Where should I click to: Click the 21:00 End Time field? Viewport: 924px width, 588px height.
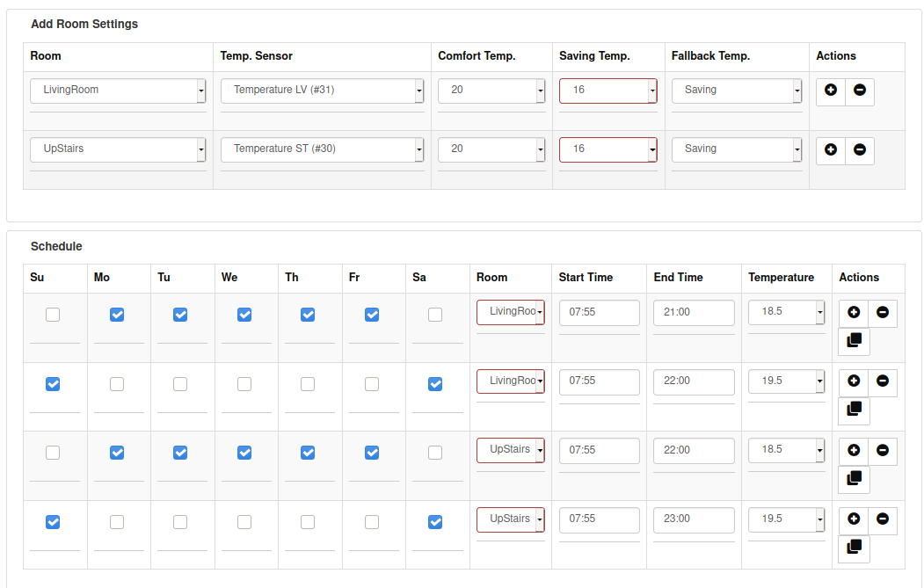694,312
